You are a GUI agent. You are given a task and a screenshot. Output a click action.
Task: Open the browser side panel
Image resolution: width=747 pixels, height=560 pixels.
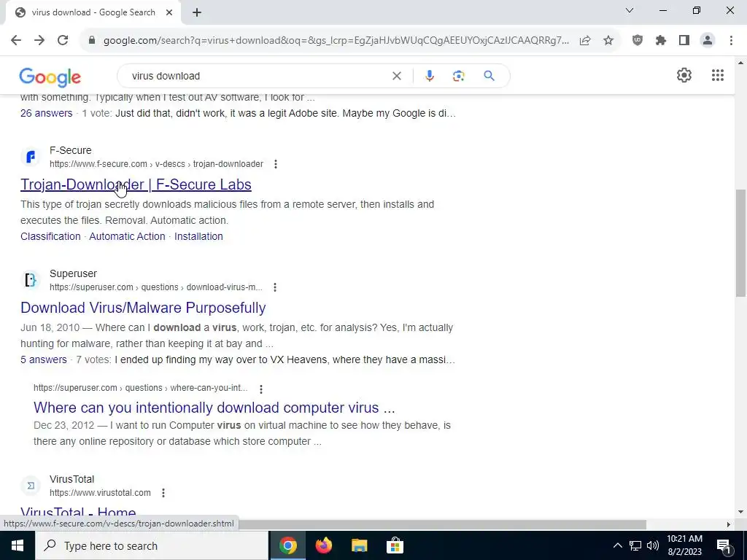tap(684, 41)
